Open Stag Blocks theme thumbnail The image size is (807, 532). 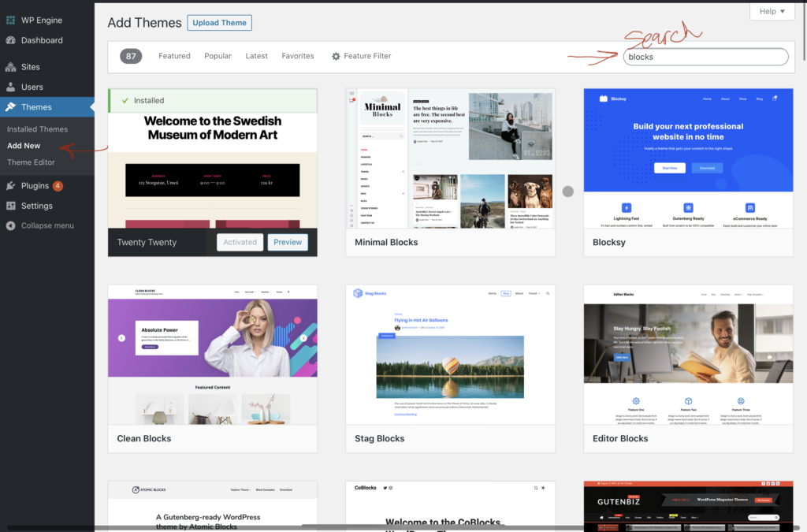pos(450,355)
